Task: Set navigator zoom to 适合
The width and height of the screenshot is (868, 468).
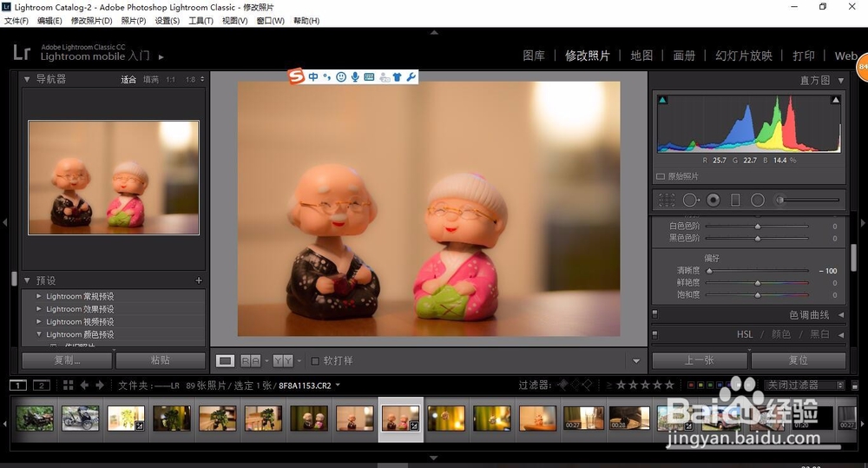Action: (128, 79)
